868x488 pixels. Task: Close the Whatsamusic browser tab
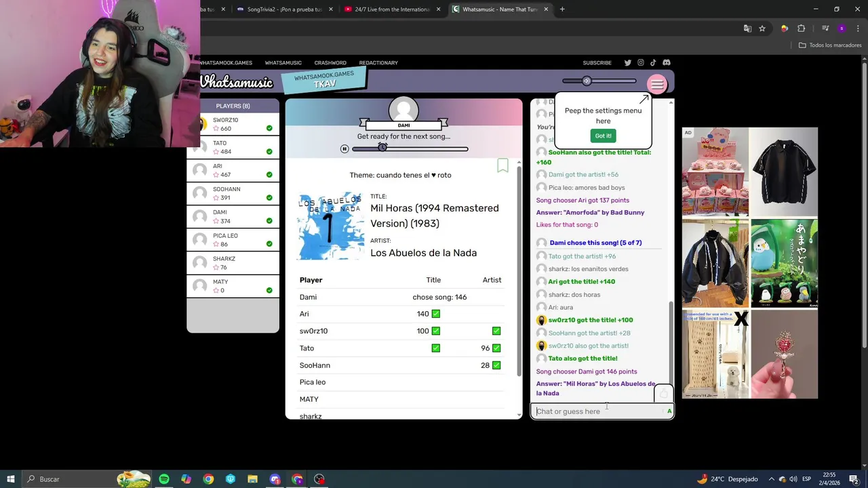point(546,9)
